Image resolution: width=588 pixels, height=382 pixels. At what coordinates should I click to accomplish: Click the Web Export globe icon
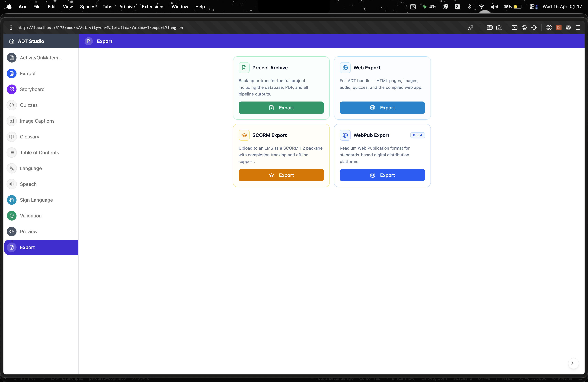(x=345, y=68)
